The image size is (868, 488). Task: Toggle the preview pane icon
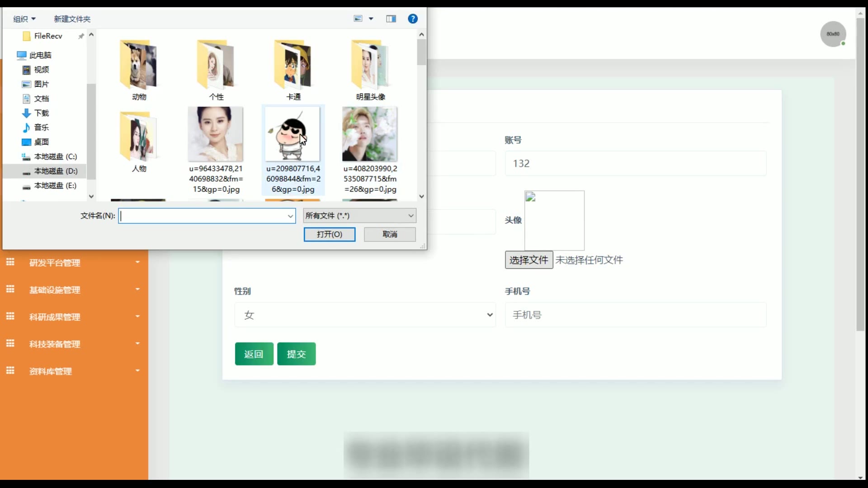391,19
